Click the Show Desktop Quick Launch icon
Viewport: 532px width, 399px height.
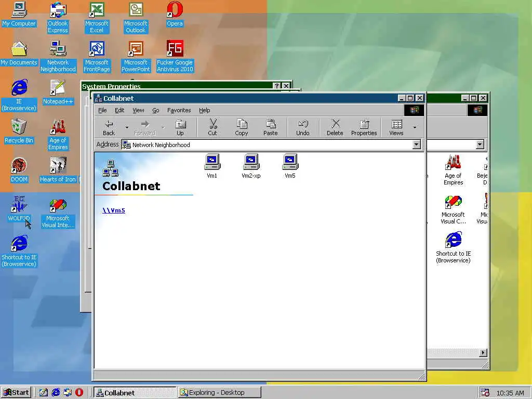[x=44, y=393]
